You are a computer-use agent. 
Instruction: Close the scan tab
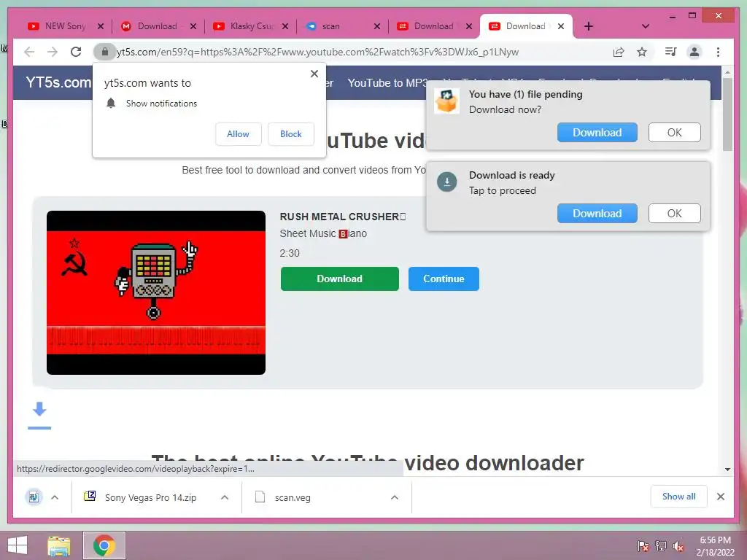(x=377, y=26)
